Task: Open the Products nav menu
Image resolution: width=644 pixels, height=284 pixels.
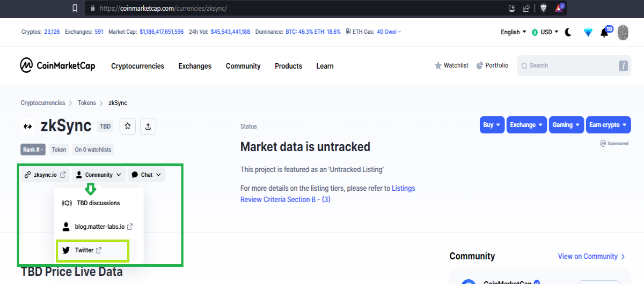Action: [288, 66]
